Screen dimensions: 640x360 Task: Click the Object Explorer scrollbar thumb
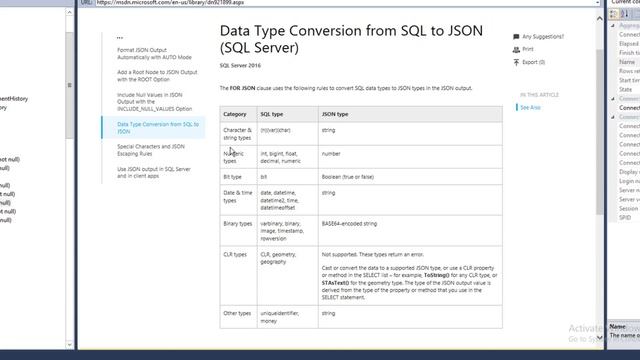(x=69, y=85)
